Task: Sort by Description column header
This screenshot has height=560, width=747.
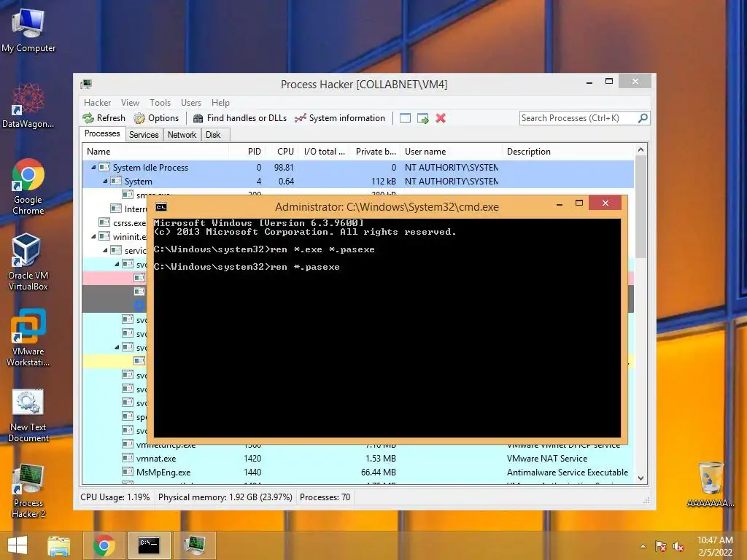Action: coord(569,152)
